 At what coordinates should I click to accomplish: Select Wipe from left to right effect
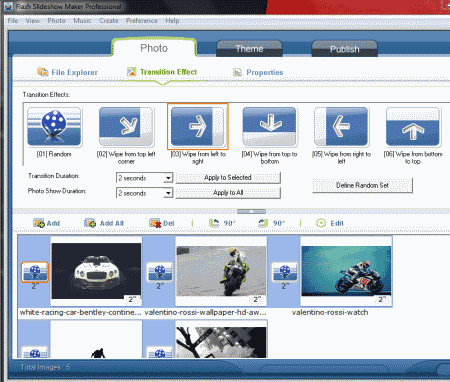tap(198, 127)
